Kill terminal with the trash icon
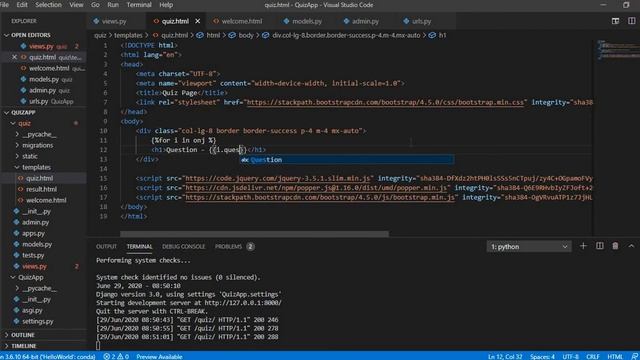This screenshot has height=360, width=640. (x=615, y=246)
